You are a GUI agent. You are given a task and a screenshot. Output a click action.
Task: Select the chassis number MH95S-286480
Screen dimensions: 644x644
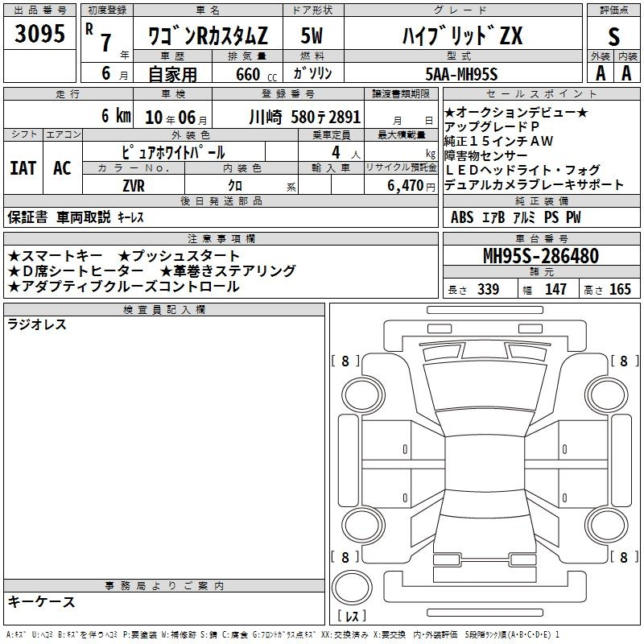coord(541,256)
